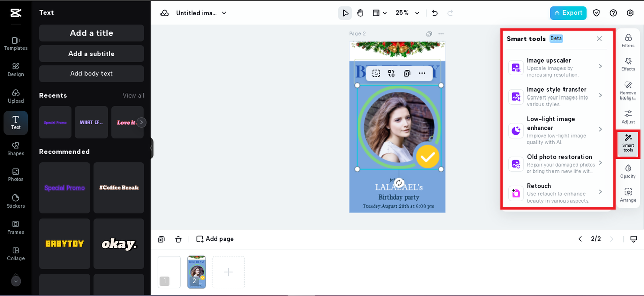Click the CapCut logo icon
The image size is (644, 296).
click(16, 13)
